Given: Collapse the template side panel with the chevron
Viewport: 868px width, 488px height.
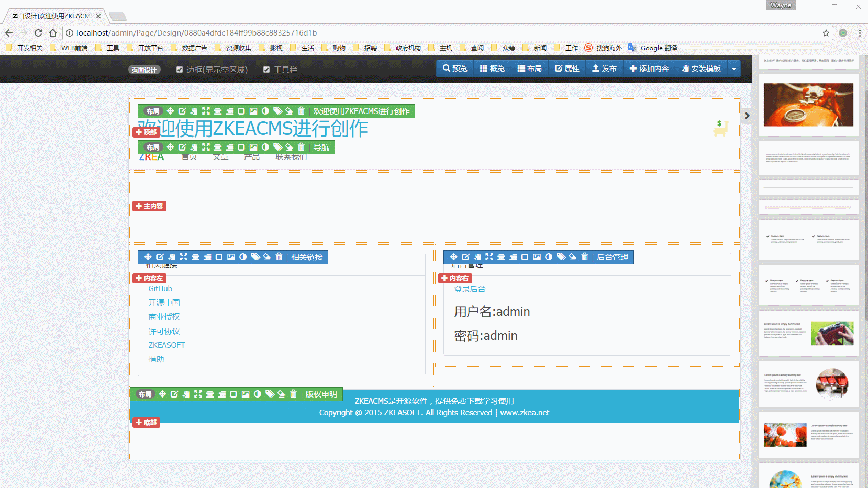Looking at the screenshot, I should (747, 116).
